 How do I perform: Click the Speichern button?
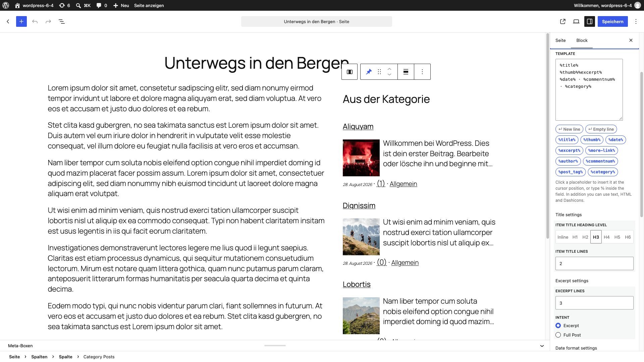point(613,21)
